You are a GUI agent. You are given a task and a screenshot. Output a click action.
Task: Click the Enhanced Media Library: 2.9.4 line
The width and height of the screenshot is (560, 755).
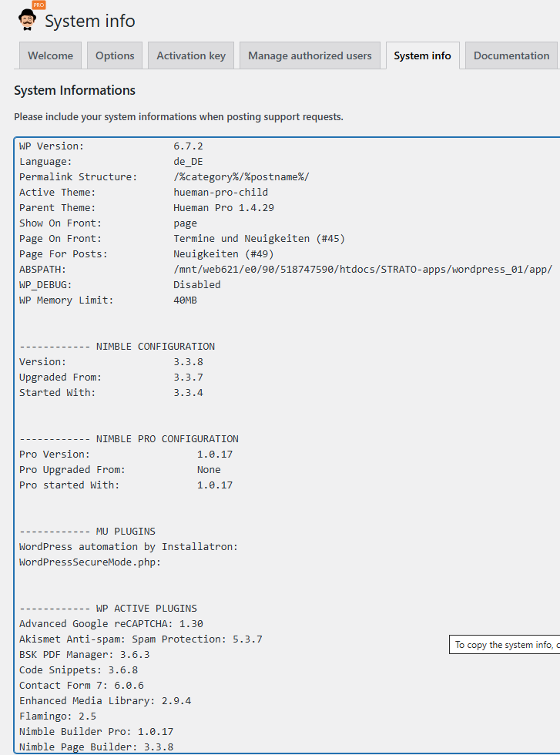(x=105, y=700)
